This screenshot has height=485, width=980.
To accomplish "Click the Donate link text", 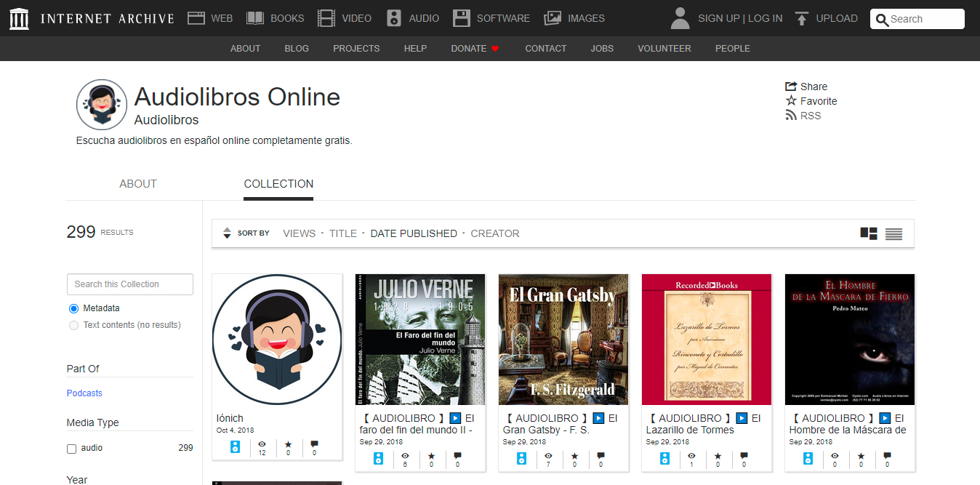I will 468,49.
